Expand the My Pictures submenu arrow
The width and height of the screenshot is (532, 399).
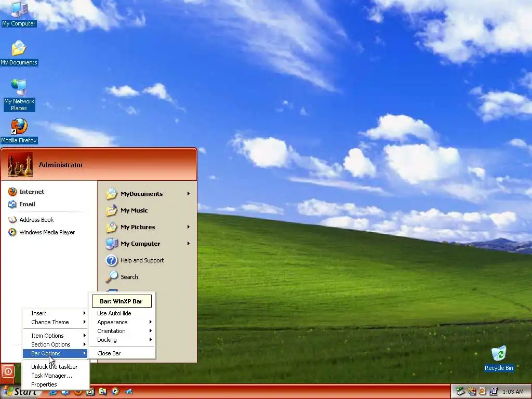pos(188,227)
